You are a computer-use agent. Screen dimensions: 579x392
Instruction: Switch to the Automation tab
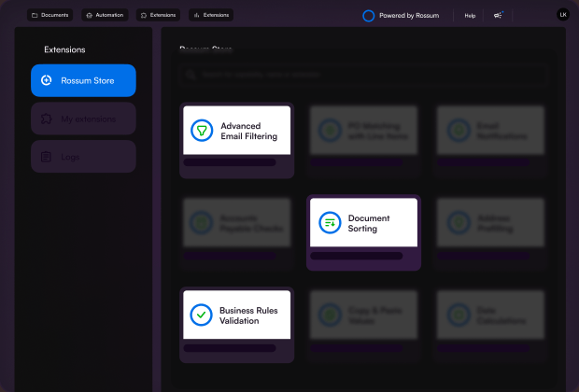pyautogui.click(x=104, y=15)
